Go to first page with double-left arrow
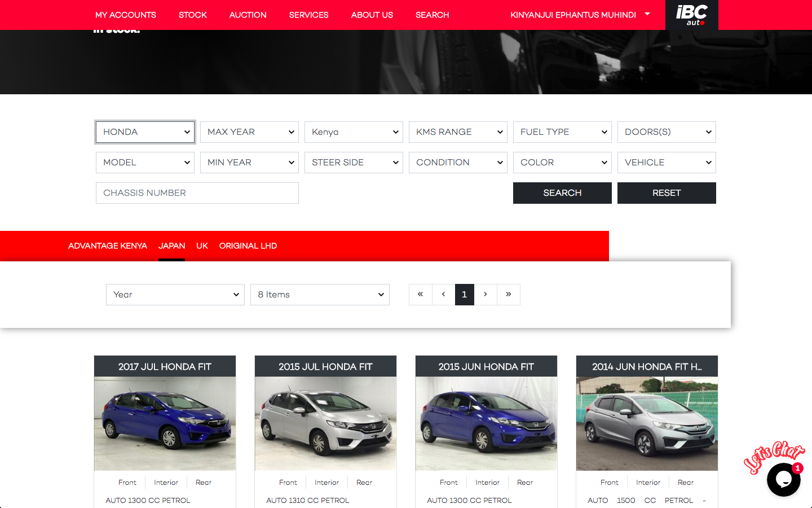Viewport: 812px width, 508px height. [x=421, y=295]
